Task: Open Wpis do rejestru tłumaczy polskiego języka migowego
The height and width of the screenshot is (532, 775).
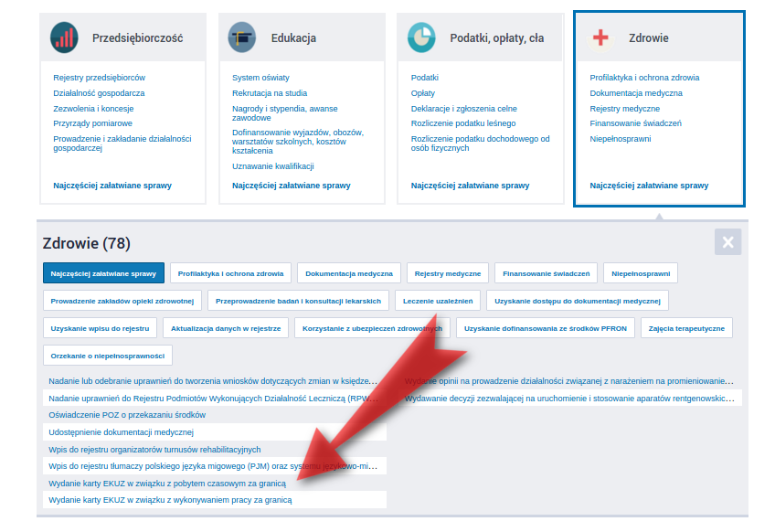Action: [x=213, y=466]
